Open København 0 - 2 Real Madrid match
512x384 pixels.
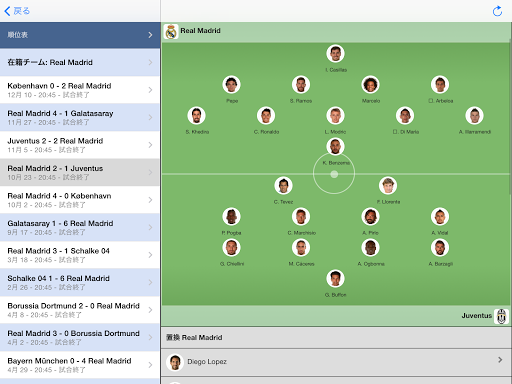[80, 90]
